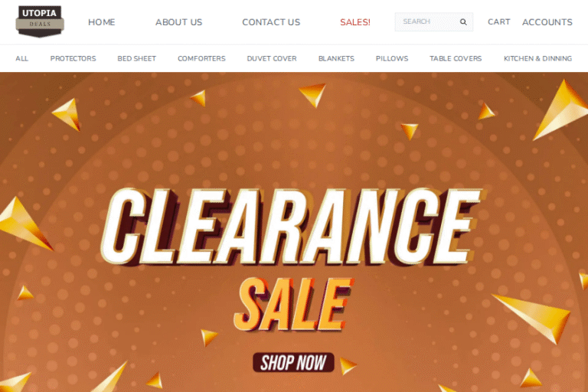
Task: Open the Pillows category
Action: point(392,58)
